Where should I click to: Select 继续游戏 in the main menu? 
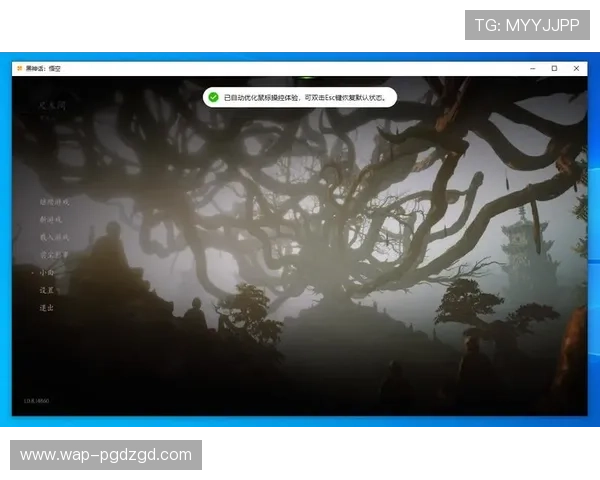click(54, 202)
